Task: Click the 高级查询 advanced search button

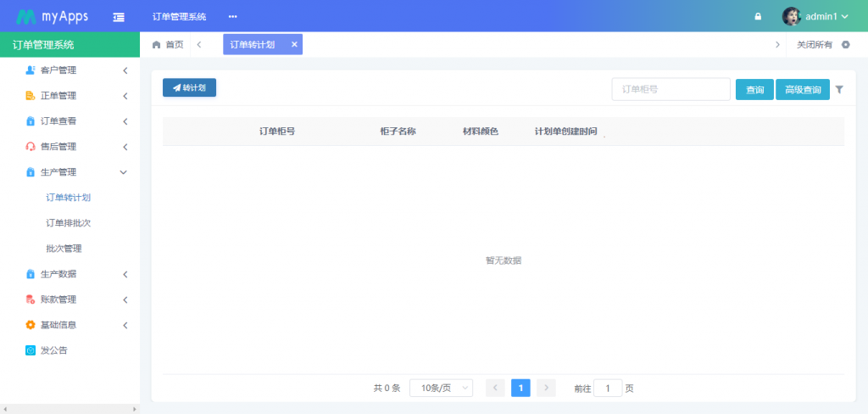Action: pos(802,89)
